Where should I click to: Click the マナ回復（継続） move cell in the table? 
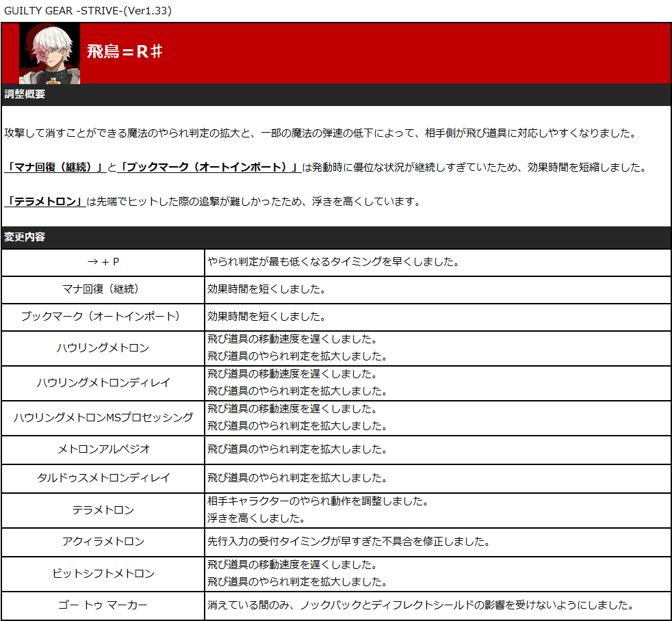103,289
